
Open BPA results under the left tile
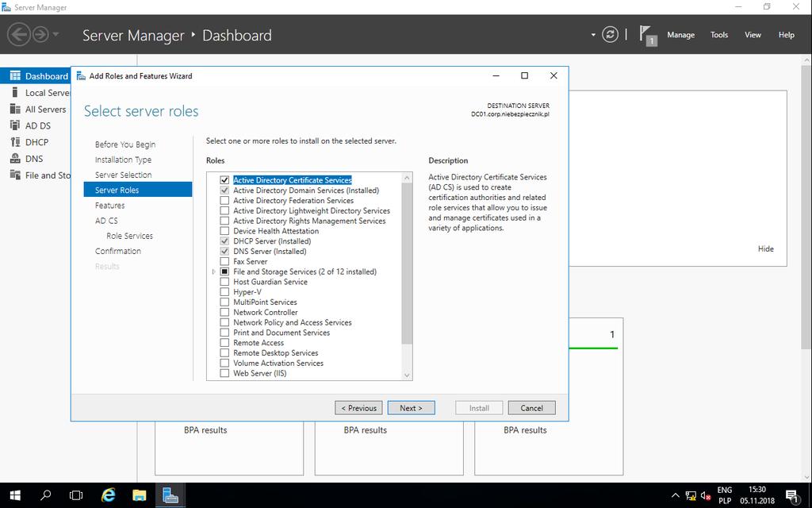click(205, 429)
